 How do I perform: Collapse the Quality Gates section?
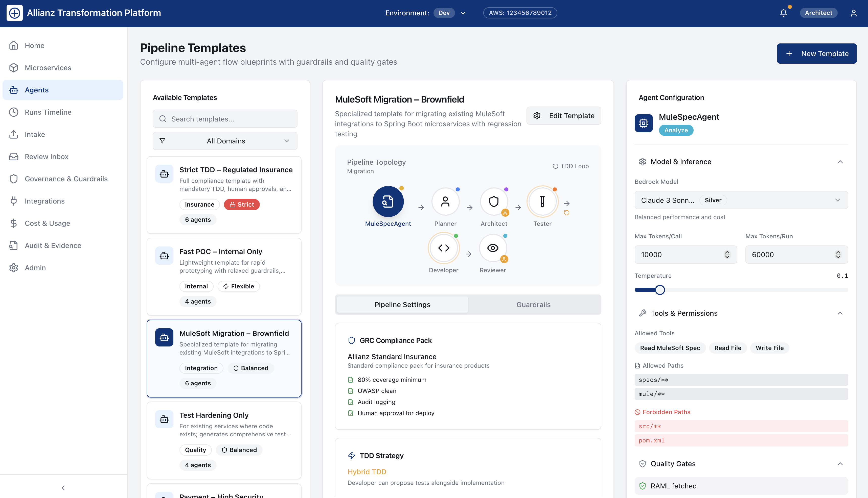(x=840, y=464)
